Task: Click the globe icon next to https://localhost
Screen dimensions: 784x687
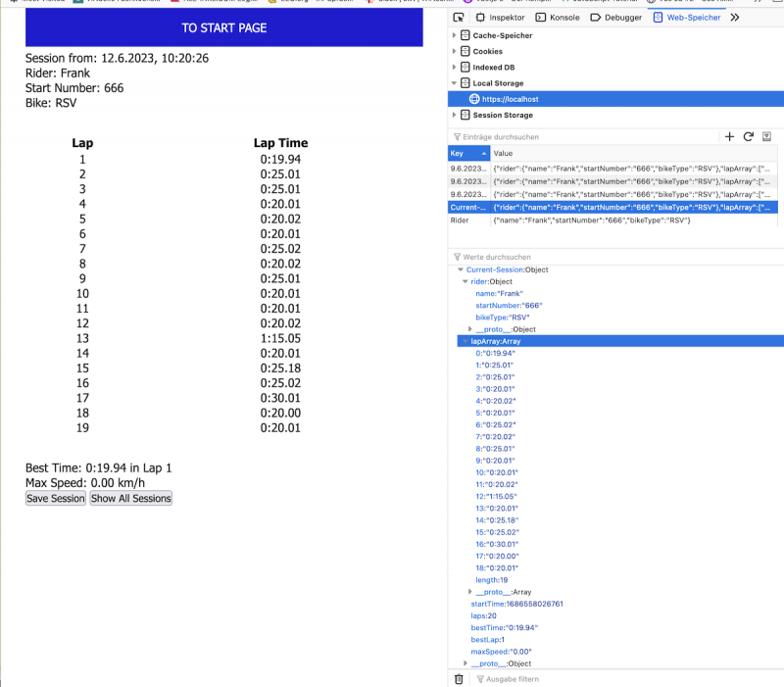Action: click(474, 99)
